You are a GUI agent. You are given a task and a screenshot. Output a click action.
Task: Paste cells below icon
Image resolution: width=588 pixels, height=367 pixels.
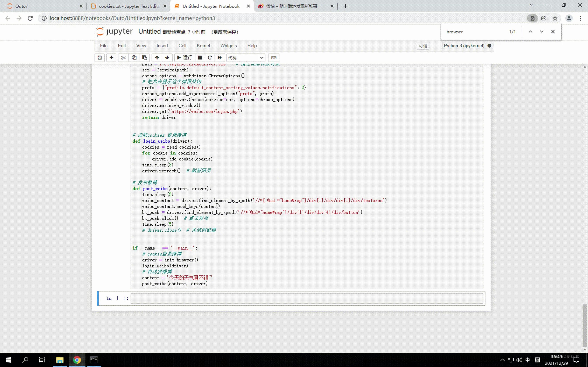145,57
